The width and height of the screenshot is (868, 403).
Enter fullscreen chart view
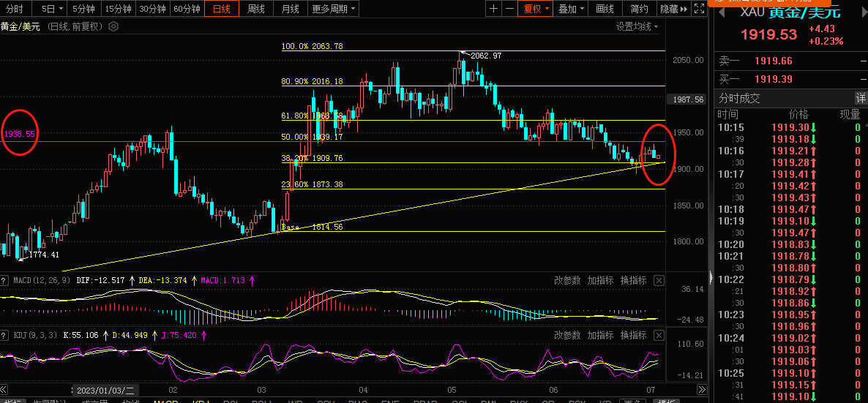pyautogui.click(x=699, y=9)
